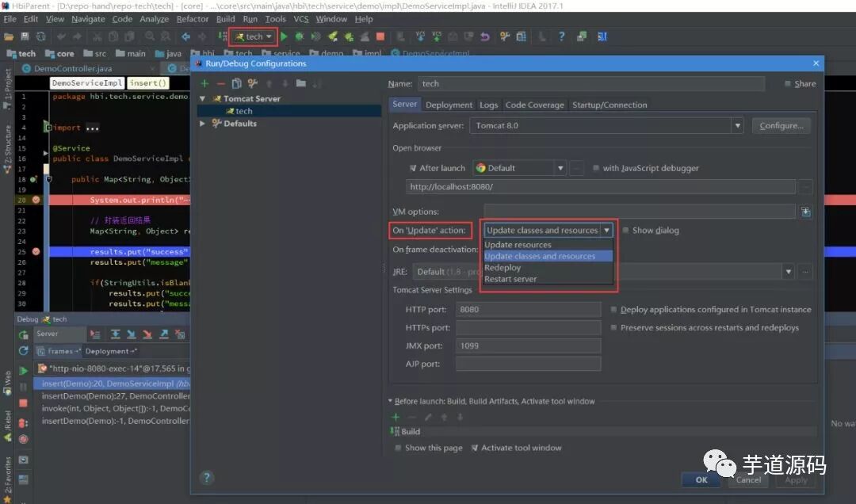The image size is (856, 504).
Task: Click the Synchronize icon in main toolbar
Action: coord(41,36)
